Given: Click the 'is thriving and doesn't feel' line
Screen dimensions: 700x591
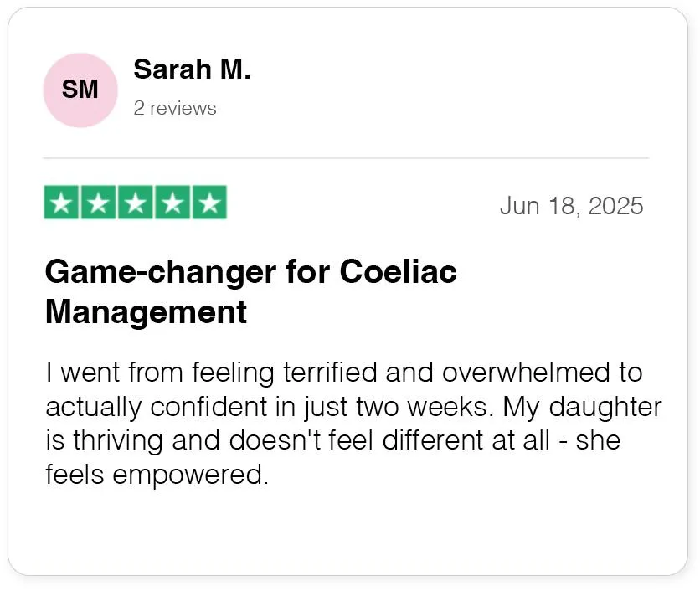Looking at the screenshot, I should point(209,440).
